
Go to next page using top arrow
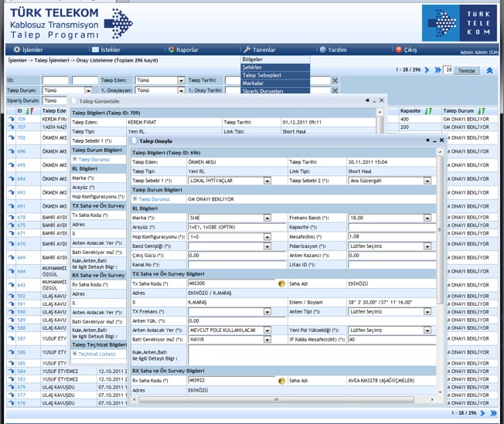[x=427, y=70]
